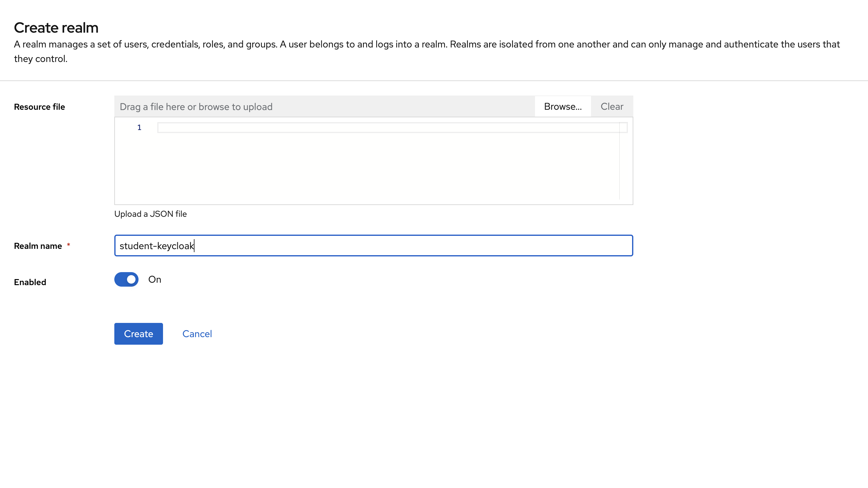Click the 'Realm name' label
Viewport: 868px width, 488px height.
pyautogui.click(x=38, y=246)
